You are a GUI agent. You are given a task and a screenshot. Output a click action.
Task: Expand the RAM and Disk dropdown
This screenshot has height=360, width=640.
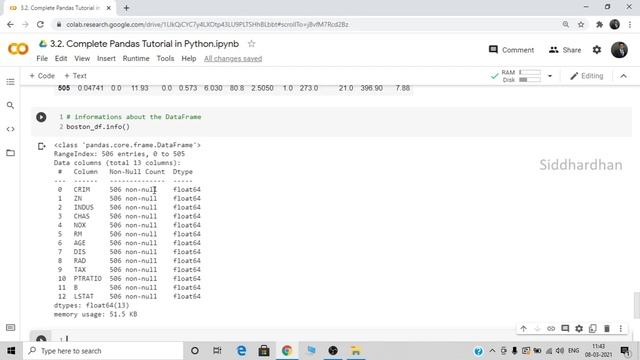tap(550, 76)
